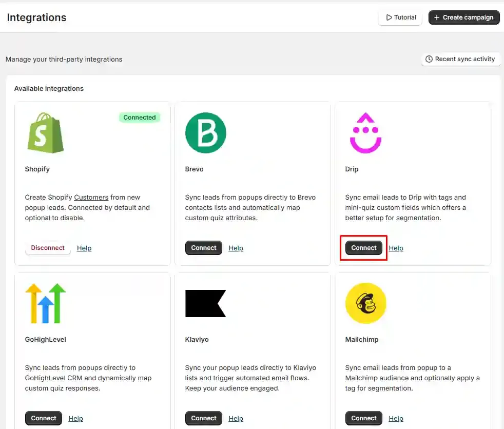
Task: Open Help link for Shopify
Action: point(84,248)
